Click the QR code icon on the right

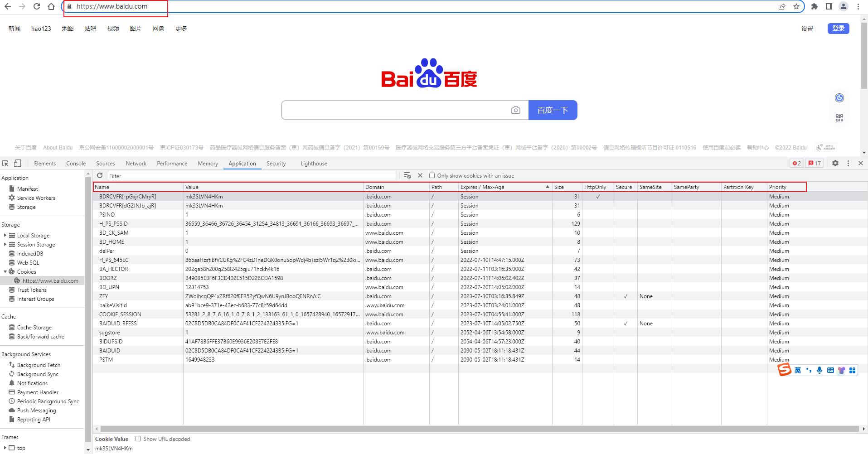pyautogui.click(x=839, y=118)
